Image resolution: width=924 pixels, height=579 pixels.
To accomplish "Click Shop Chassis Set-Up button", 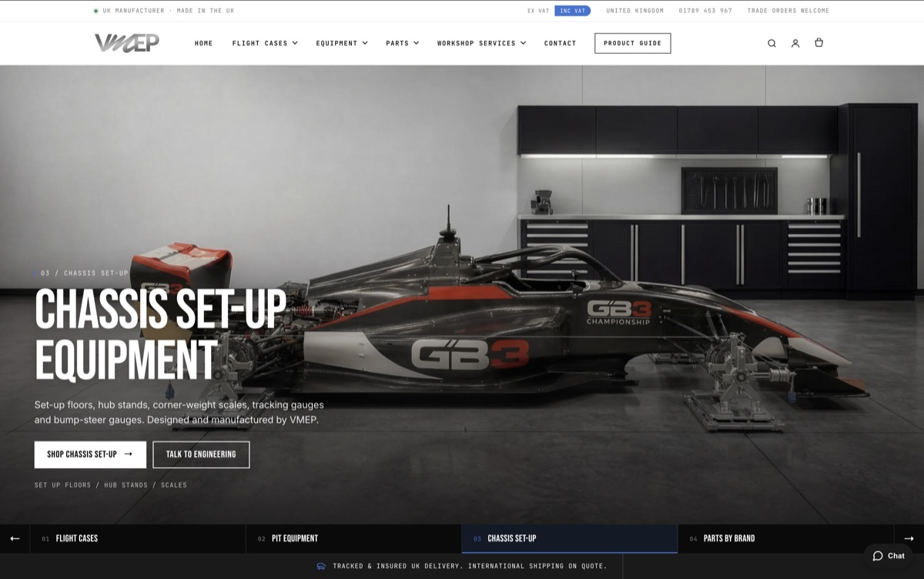I will tap(90, 454).
